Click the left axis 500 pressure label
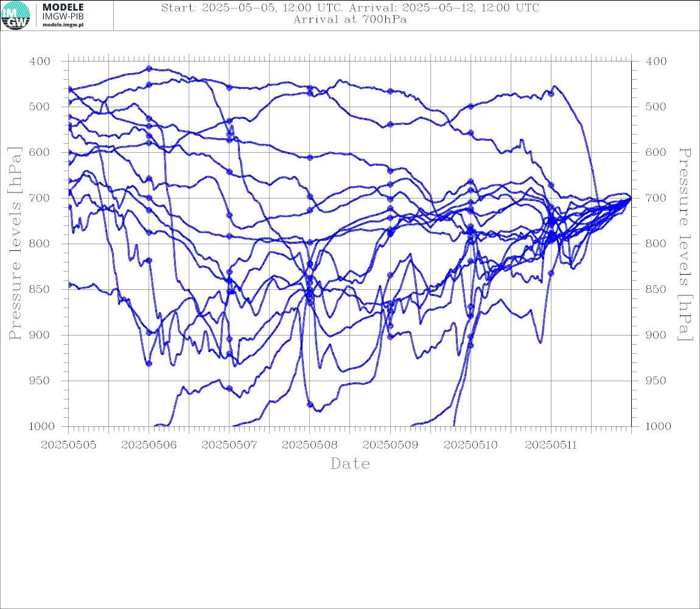 click(x=40, y=107)
